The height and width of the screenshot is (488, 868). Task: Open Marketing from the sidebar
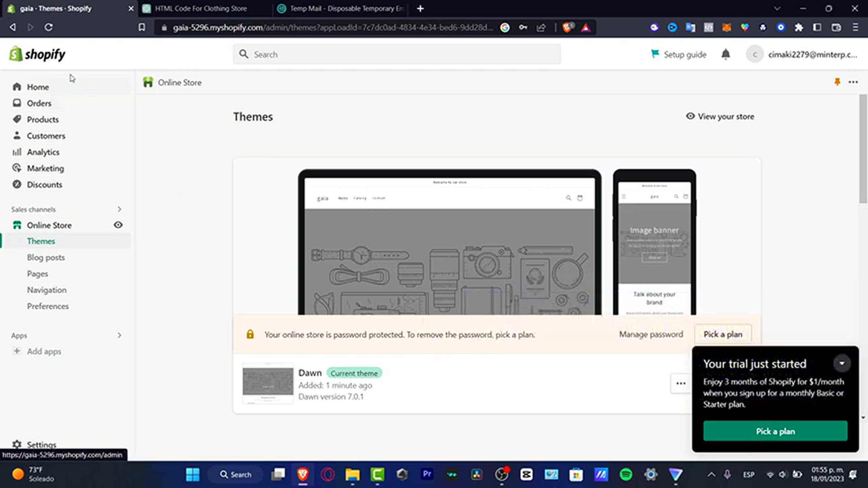click(45, 168)
